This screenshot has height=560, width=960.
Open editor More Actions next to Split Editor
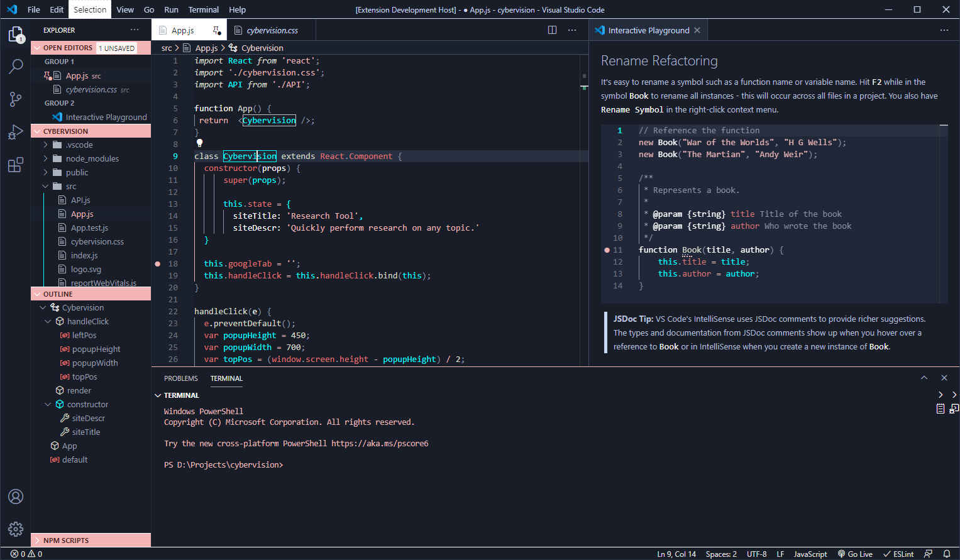572,30
